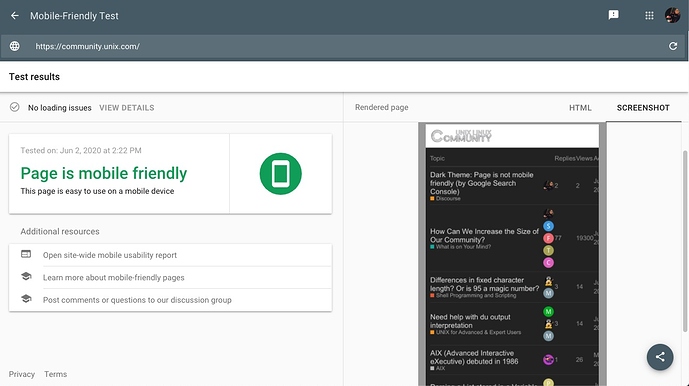Open Learn more about mobile-friendly pages
Image resolution: width=689 pixels, height=386 pixels.
coord(113,277)
